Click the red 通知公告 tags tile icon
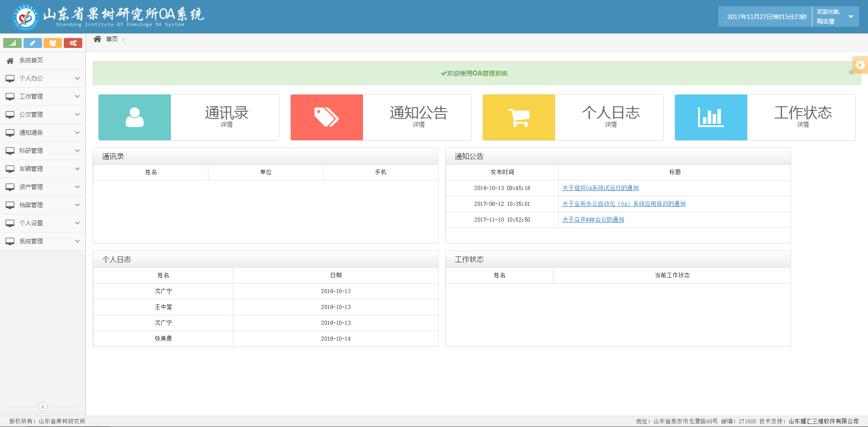The height and width of the screenshot is (427, 868). pyautogui.click(x=326, y=117)
